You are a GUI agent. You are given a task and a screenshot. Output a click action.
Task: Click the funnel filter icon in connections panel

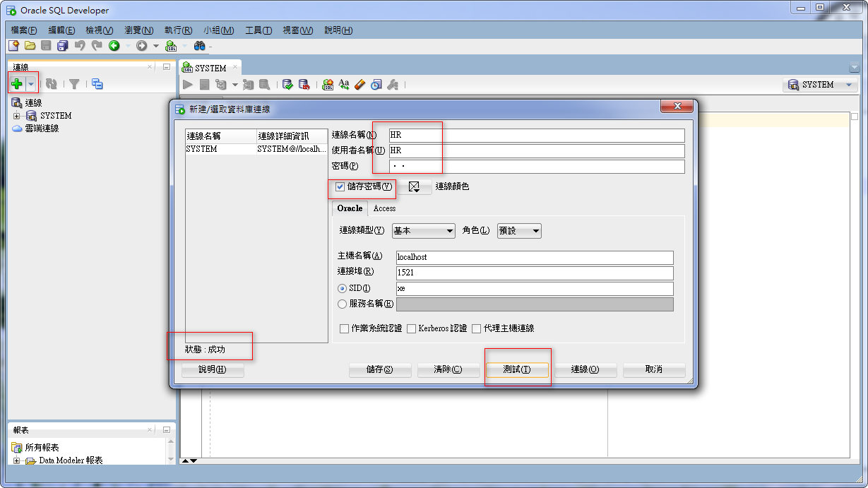(x=73, y=84)
